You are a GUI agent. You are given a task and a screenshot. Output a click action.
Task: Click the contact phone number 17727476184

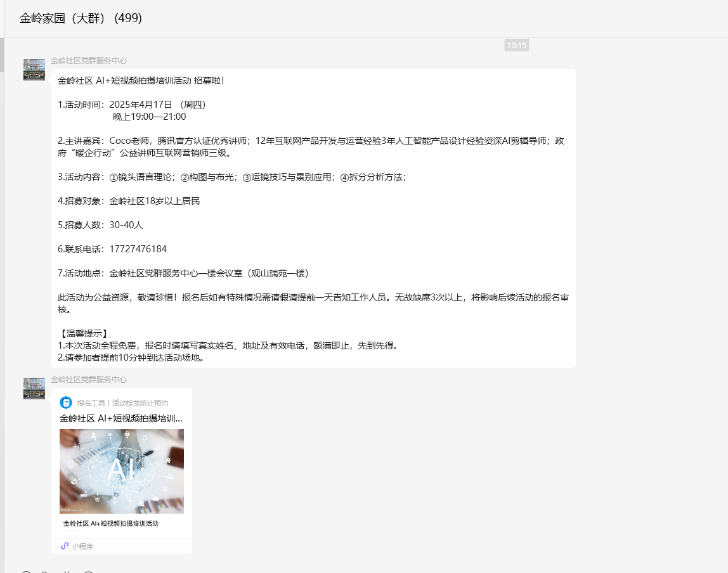138,249
